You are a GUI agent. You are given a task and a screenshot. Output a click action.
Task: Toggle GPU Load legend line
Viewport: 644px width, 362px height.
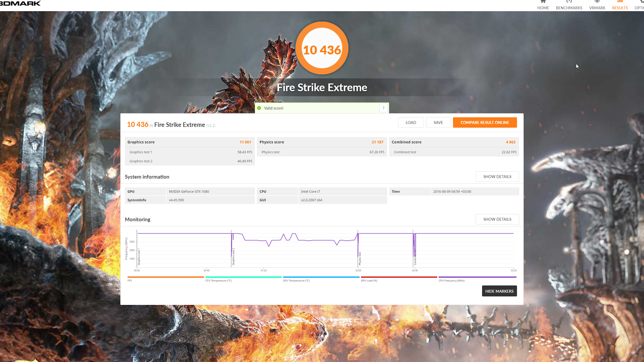(399, 279)
